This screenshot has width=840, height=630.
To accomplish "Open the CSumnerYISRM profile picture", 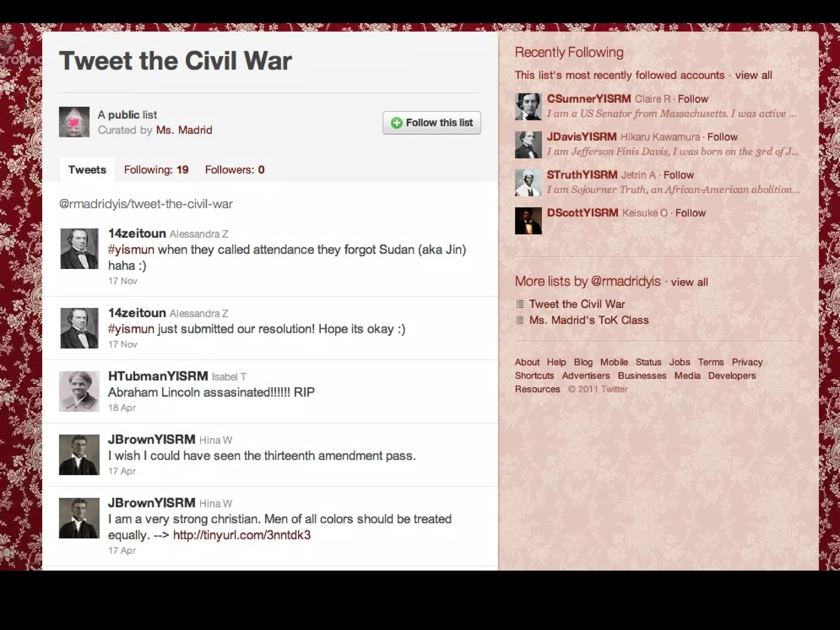I will pos(528,107).
